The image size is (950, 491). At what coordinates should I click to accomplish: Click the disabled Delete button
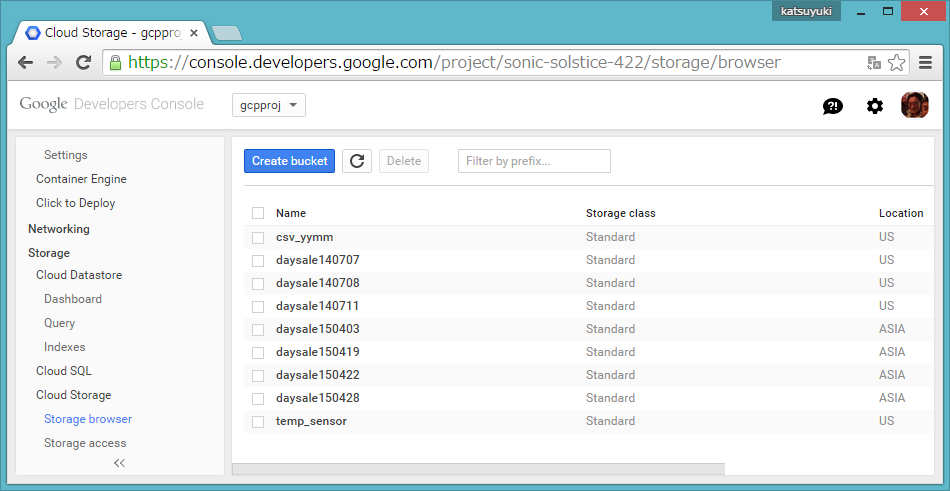(x=404, y=161)
